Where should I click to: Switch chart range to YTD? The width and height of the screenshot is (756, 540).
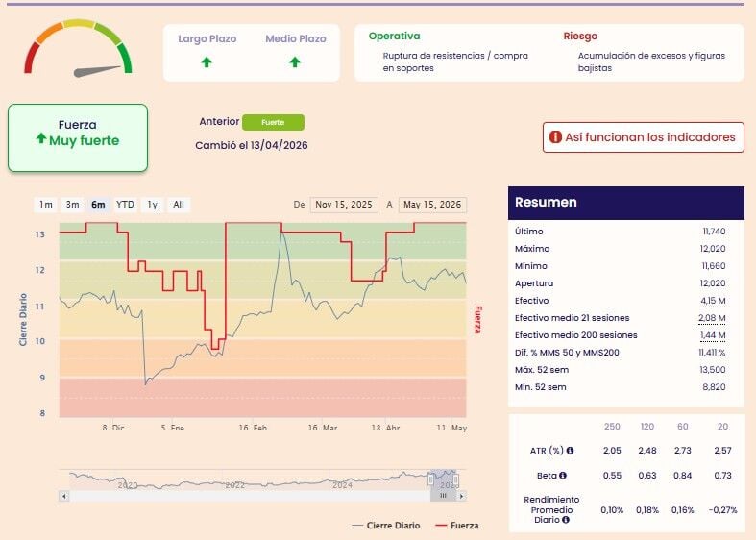tap(125, 205)
